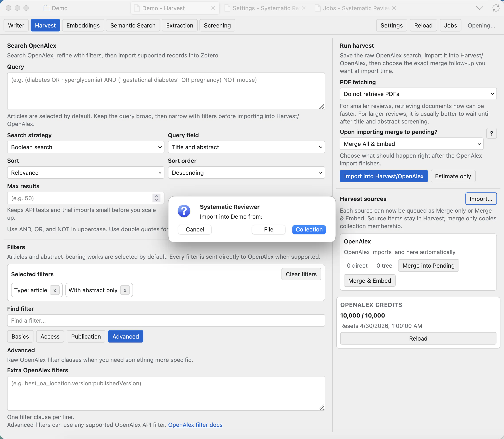Screen dimensions: 504x439
Task: Open the Extraction tab
Action: point(180,25)
